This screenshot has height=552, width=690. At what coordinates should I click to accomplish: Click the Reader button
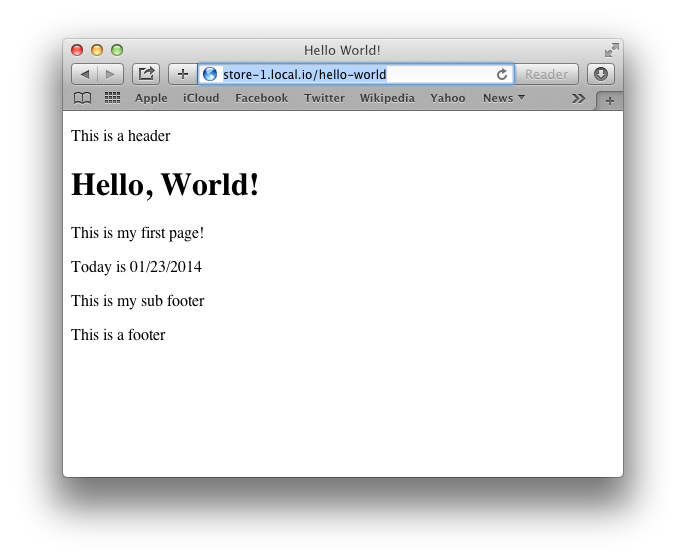(546, 74)
